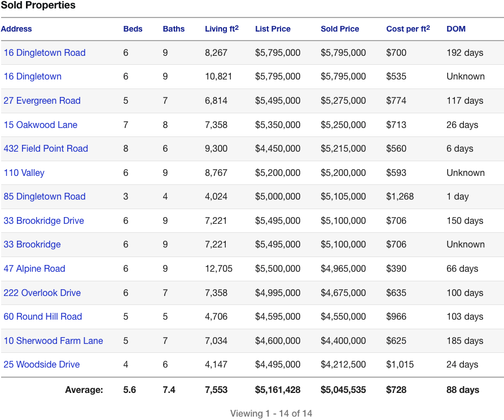View details for 15 Oakwood Lane
Image resolution: width=504 pixels, height=420 pixels.
coord(41,125)
